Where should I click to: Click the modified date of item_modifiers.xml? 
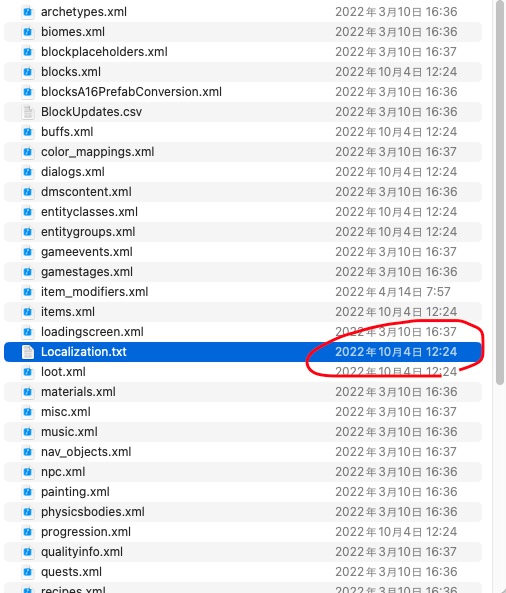[x=393, y=292]
